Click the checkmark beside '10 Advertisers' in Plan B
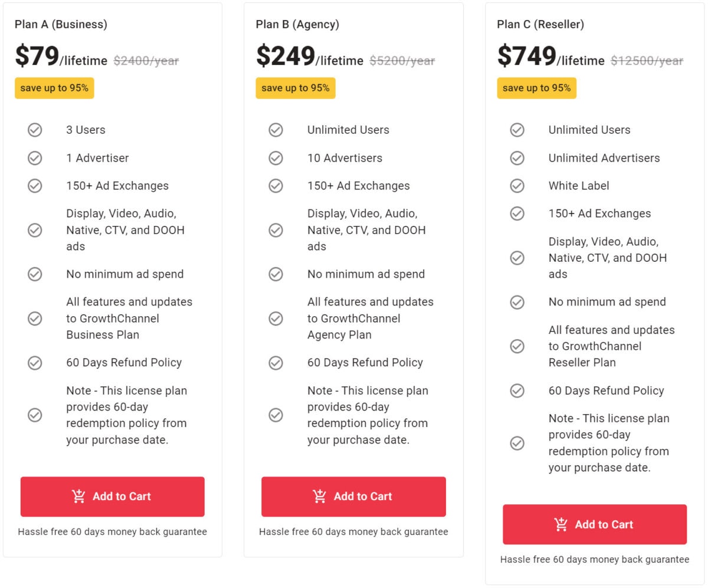Viewport: 708px width, 588px height. [x=276, y=158]
